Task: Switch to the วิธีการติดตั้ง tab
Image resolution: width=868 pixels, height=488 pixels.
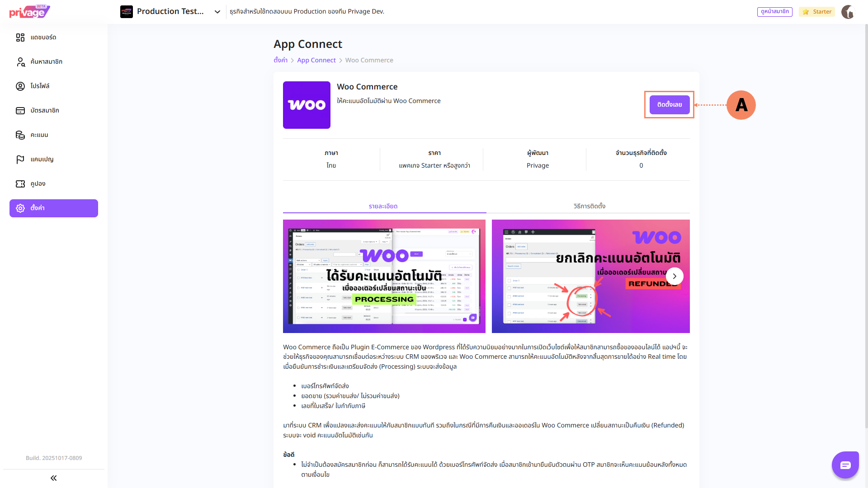Action: click(589, 206)
